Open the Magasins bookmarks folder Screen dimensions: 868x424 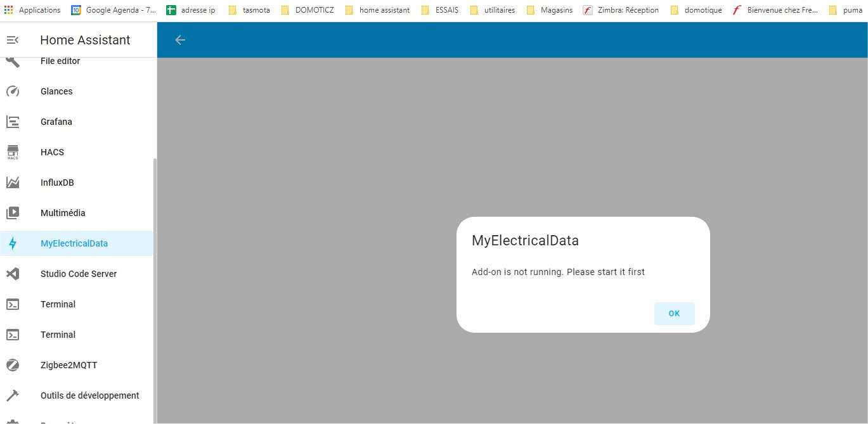coord(549,10)
